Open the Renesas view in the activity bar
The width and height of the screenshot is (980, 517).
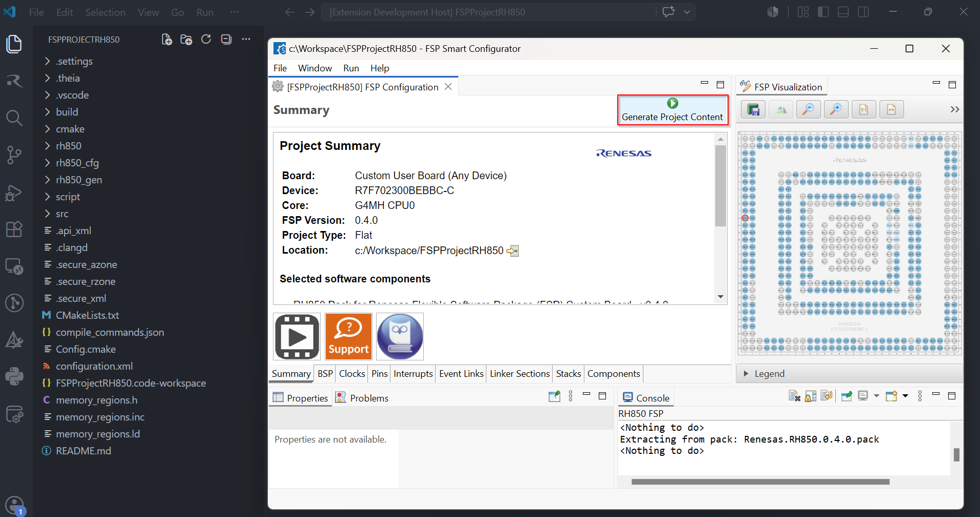pos(14,81)
